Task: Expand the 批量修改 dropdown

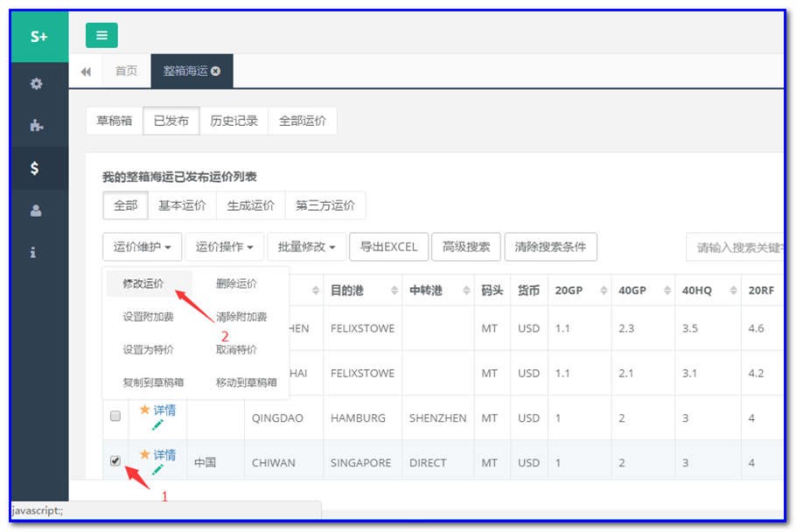Action: click(304, 247)
